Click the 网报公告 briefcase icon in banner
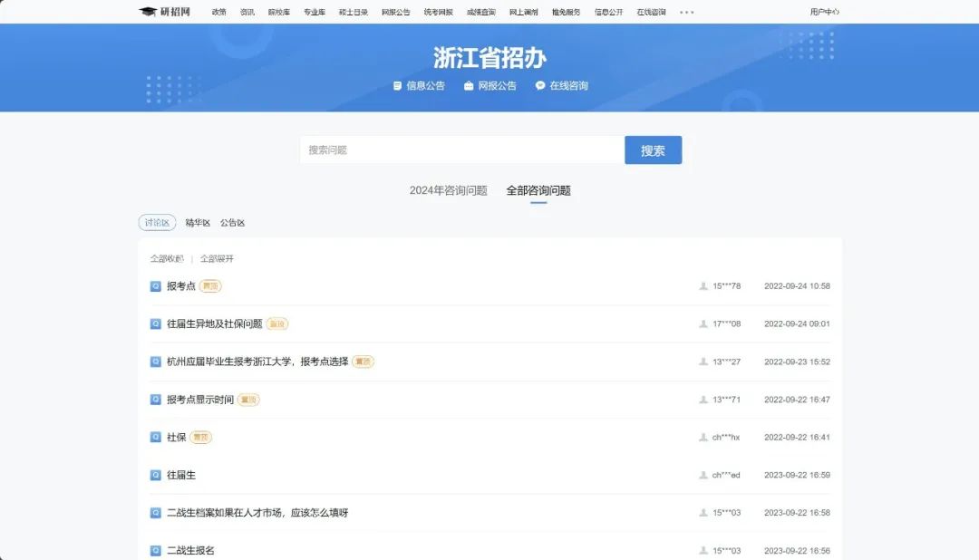This screenshot has width=979, height=560. [x=469, y=85]
